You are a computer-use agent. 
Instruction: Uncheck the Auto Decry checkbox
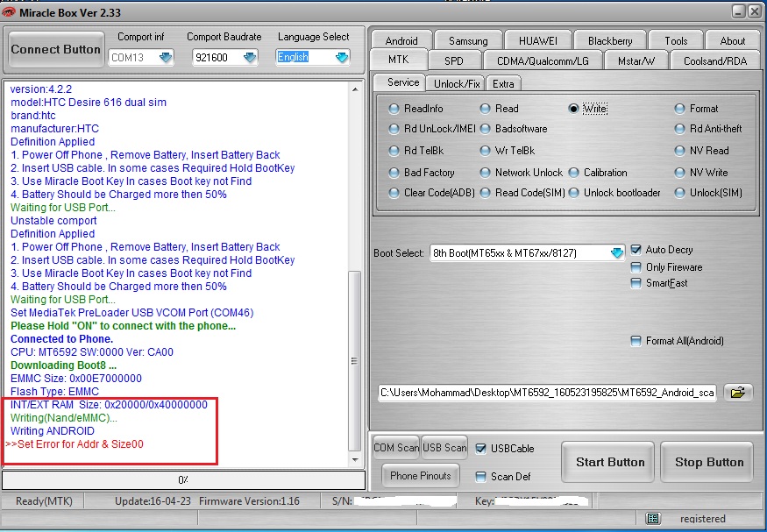[x=636, y=250]
